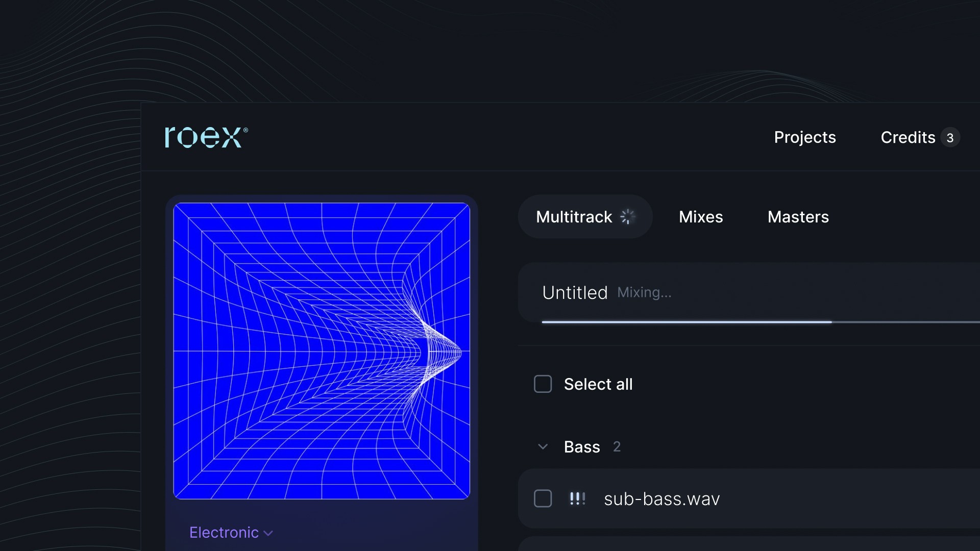980x551 pixels.
Task: Click the blue wireframe cover artwork
Action: tap(322, 351)
